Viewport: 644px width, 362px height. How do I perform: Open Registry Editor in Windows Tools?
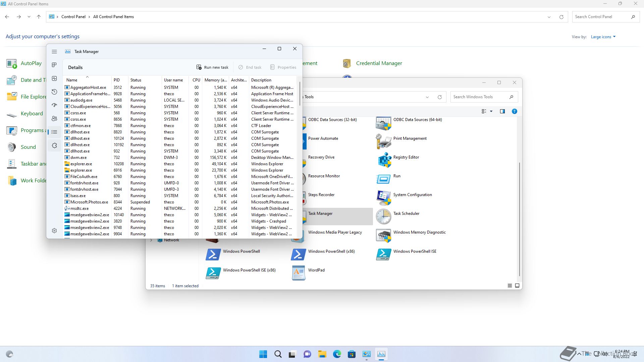point(398,160)
